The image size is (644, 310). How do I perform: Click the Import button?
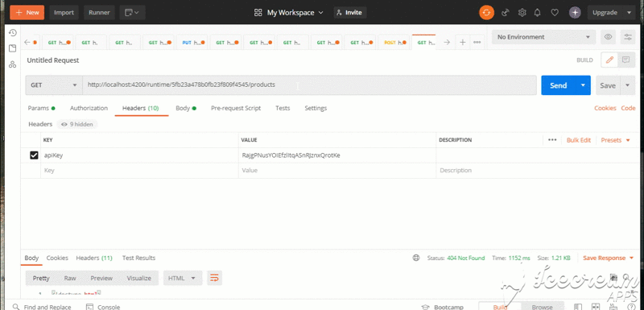coord(64,13)
